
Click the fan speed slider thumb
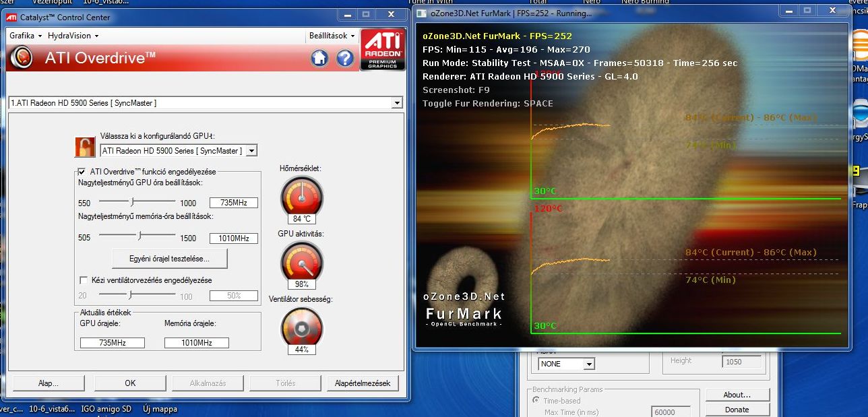pyautogui.click(x=129, y=295)
